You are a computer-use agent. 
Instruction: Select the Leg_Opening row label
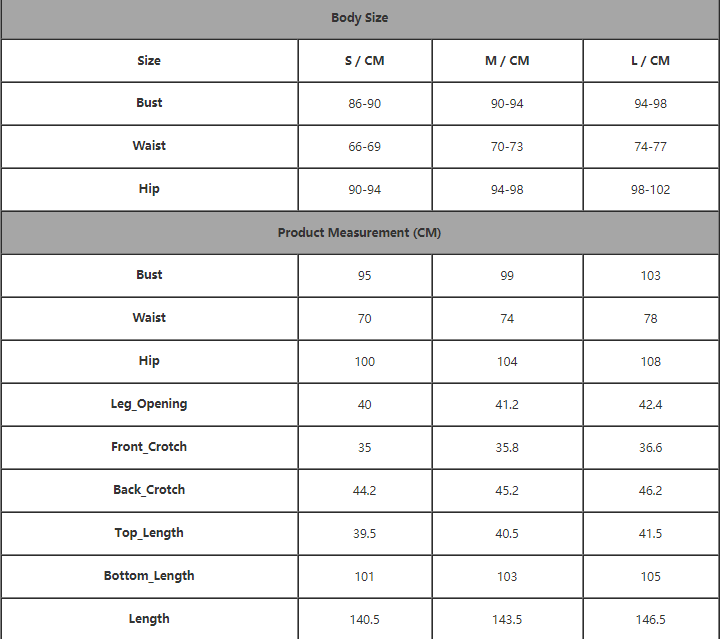point(149,404)
